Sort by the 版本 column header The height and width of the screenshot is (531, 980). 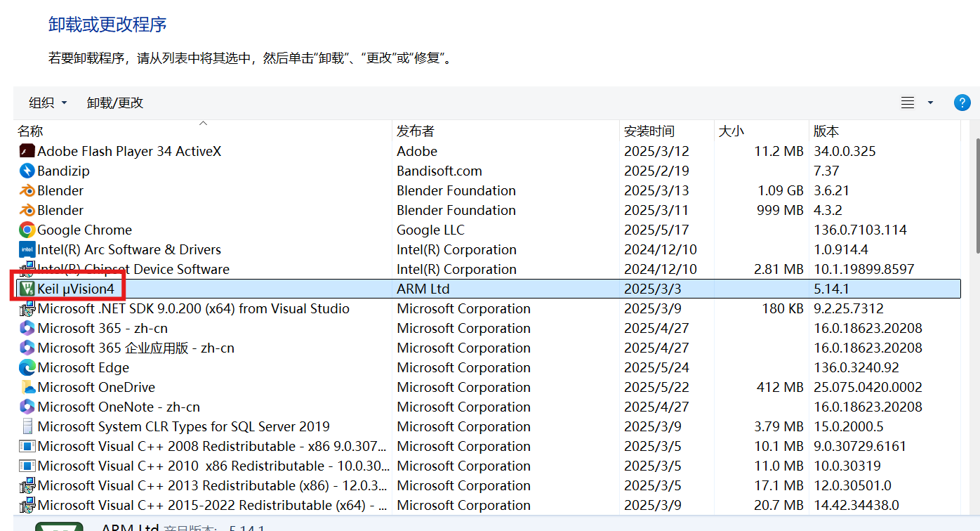[x=885, y=131]
